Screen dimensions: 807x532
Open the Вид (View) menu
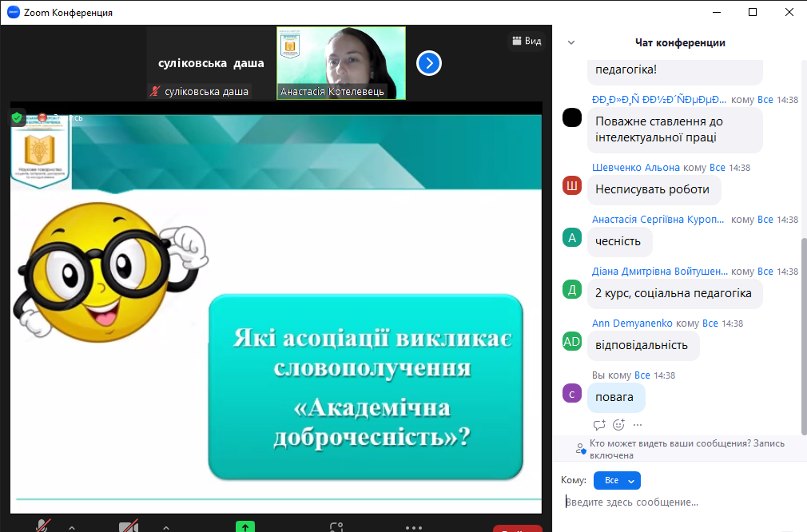[527, 41]
